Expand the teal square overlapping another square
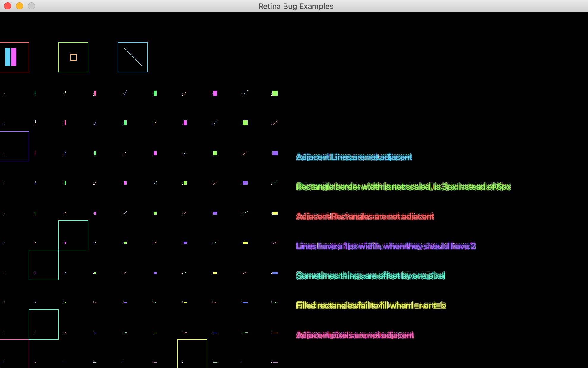 pos(73,235)
